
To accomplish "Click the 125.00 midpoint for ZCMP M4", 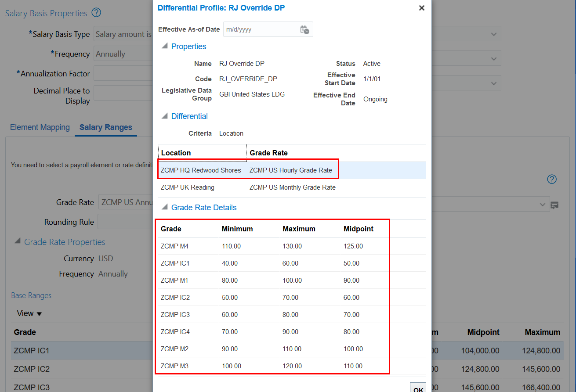I will tap(353, 246).
